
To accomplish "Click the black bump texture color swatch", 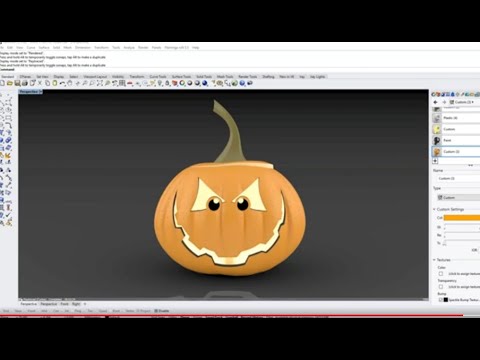I will click(446, 300).
